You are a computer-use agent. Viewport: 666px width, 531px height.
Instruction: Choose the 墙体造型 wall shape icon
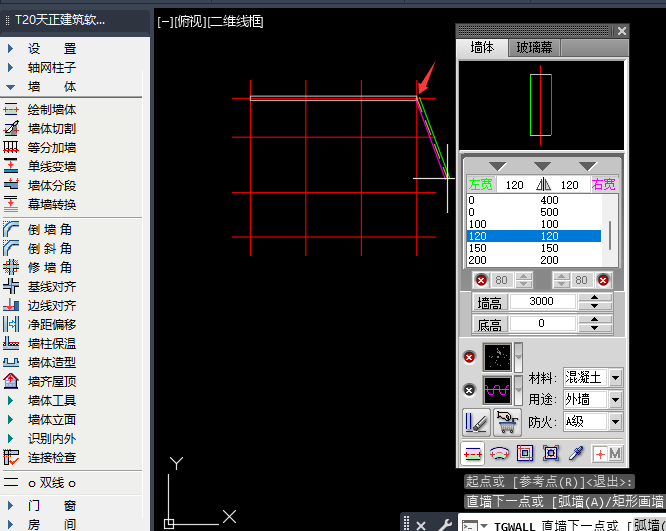tap(11, 362)
